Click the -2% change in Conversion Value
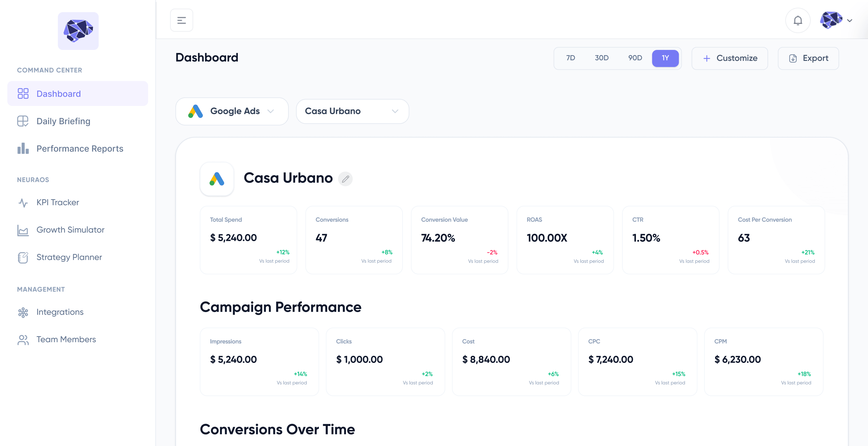The width and height of the screenshot is (868, 446). 492,252
